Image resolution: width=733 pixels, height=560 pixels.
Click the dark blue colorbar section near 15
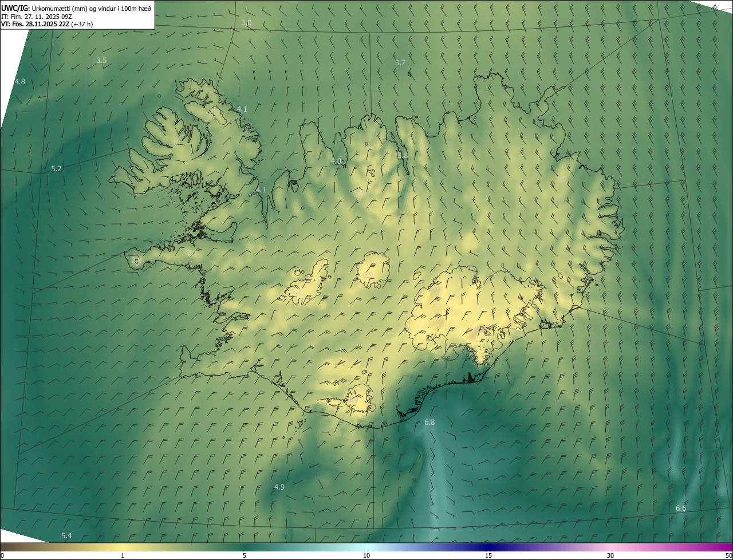tap(488, 547)
